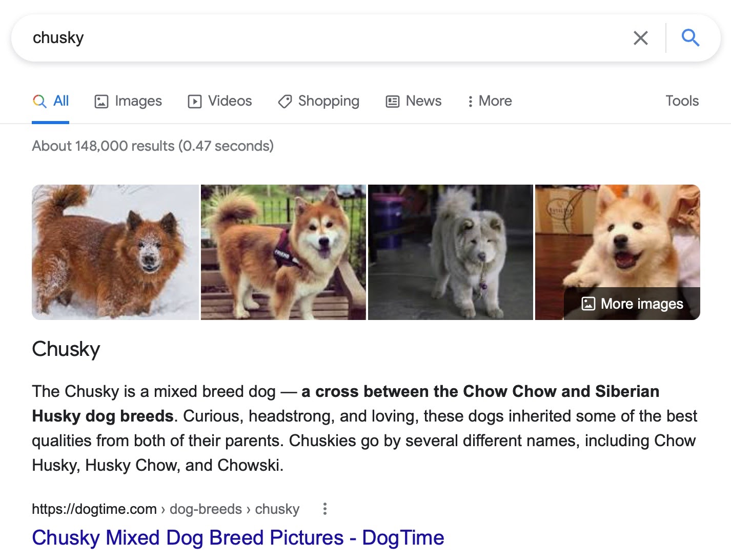
Task: Place cursor in the search input field
Action: point(308,37)
